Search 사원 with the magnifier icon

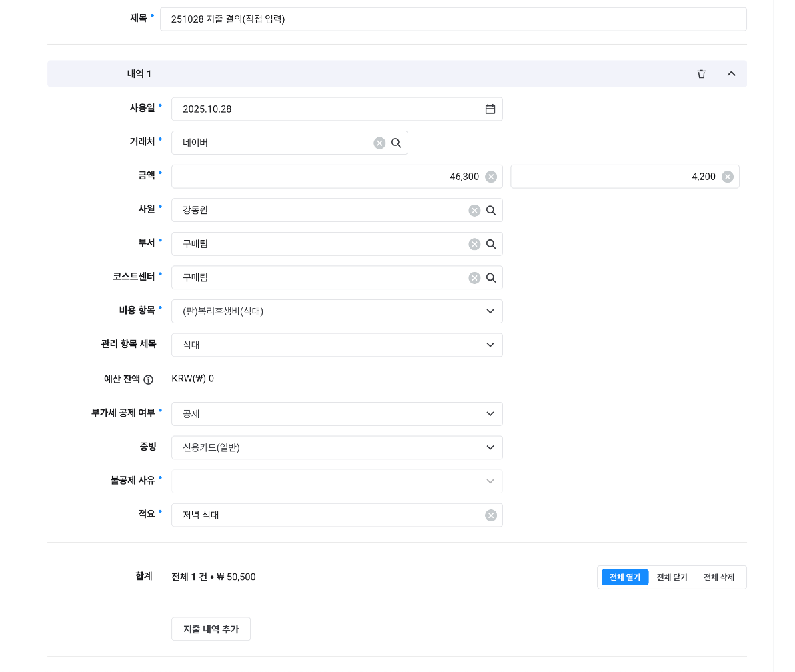click(491, 210)
